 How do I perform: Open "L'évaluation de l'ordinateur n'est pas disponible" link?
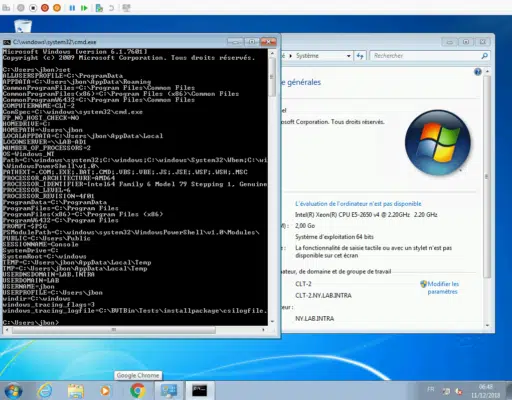click(x=358, y=204)
